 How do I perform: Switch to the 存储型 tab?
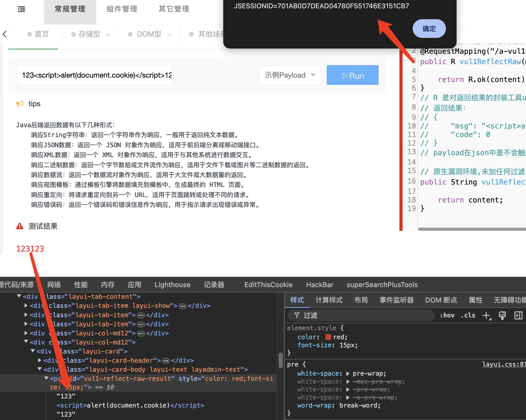click(89, 34)
